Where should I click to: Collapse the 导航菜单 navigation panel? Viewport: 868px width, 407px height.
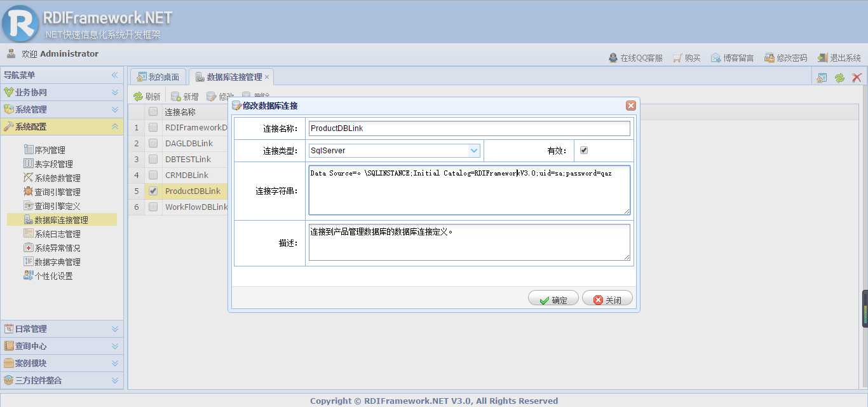click(115, 75)
